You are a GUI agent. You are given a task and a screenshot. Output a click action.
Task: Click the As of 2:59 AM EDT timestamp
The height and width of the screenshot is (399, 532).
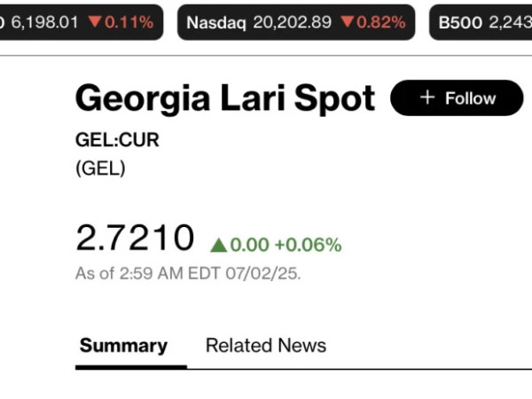pos(188,273)
